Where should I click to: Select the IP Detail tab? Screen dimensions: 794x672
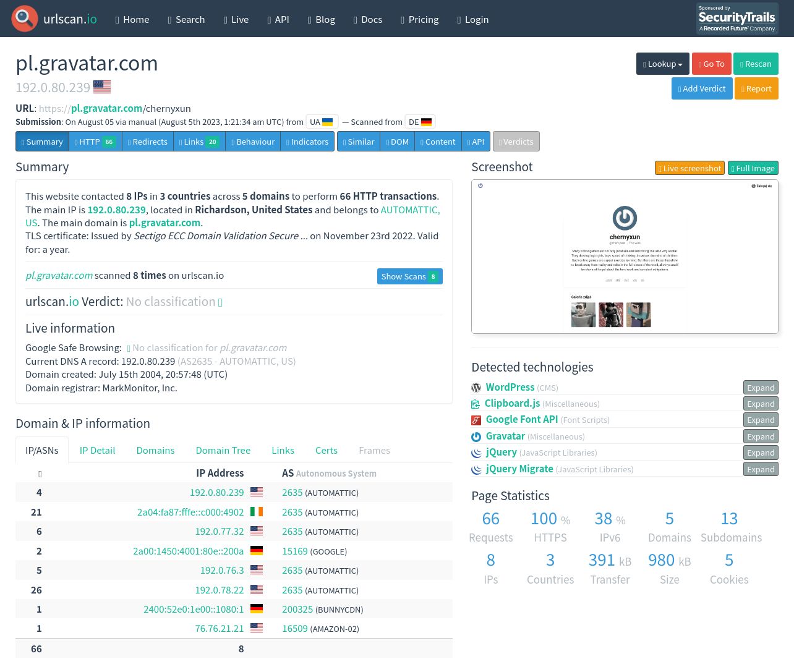(97, 450)
